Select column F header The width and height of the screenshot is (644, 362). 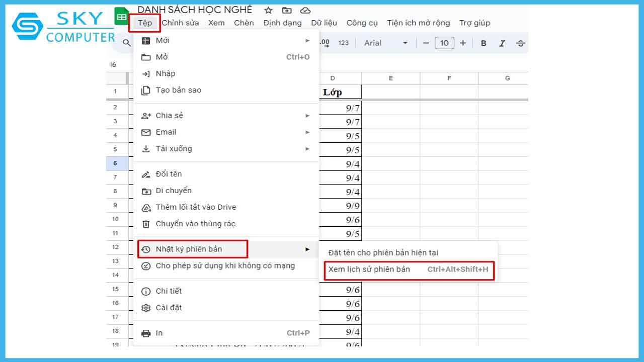449,78
